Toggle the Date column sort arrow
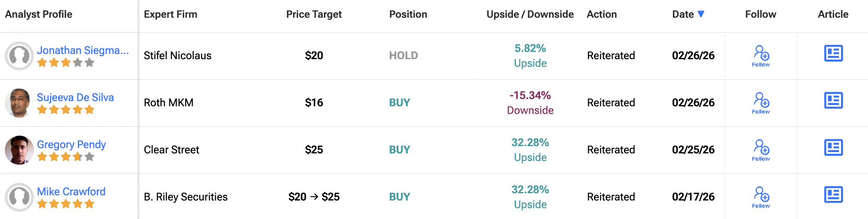Screen dimensions: 868x219 tap(701, 14)
